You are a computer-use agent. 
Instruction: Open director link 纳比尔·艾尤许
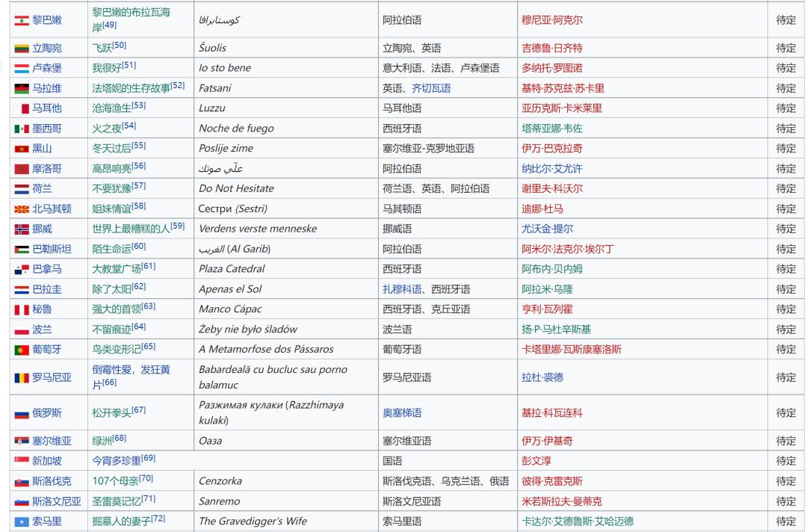click(x=551, y=169)
